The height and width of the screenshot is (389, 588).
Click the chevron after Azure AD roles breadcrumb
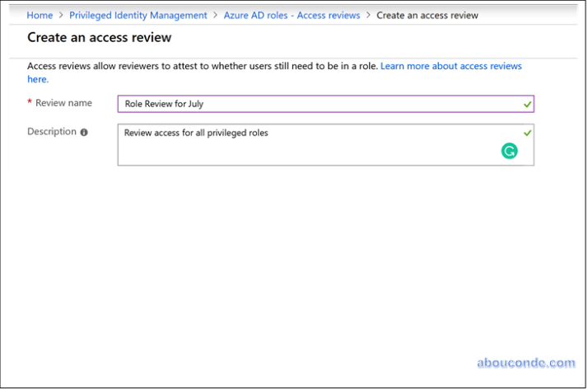click(x=368, y=16)
